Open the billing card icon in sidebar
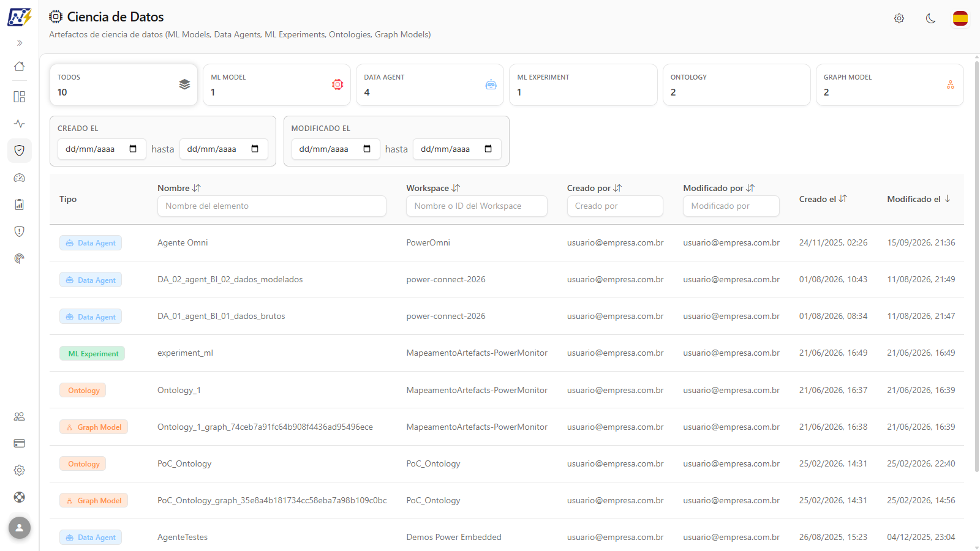The height and width of the screenshot is (551, 980). point(20,443)
